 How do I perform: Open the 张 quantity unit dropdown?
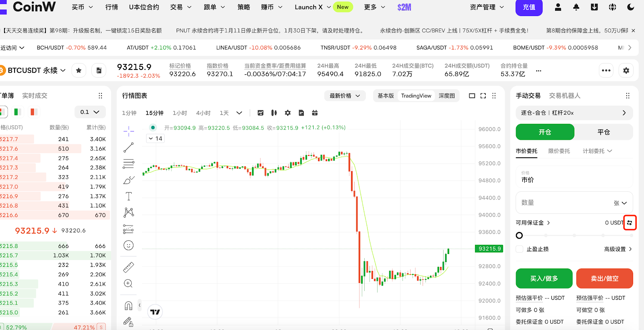(x=620, y=203)
